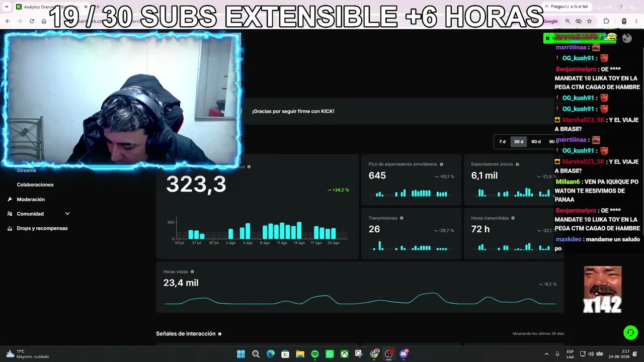This screenshot has width=644, height=362.
Task: Click the 23,4 mil Horas vistas value
Action: pyautogui.click(x=181, y=283)
